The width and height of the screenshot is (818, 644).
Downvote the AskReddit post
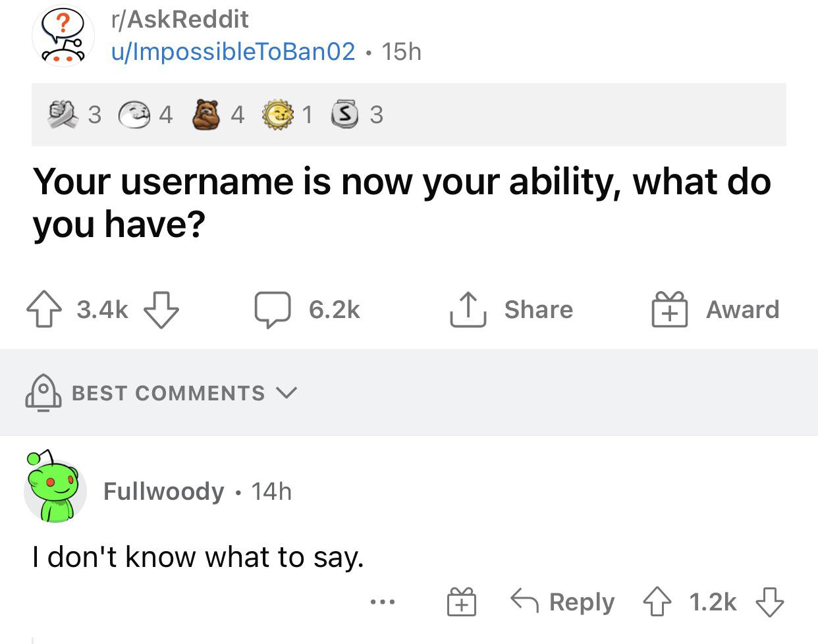coord(161,310)
